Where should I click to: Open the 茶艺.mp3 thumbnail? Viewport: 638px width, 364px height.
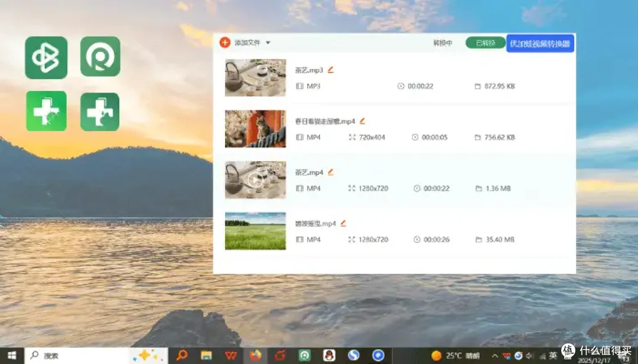pyautogui.click(x=256, y=78)
